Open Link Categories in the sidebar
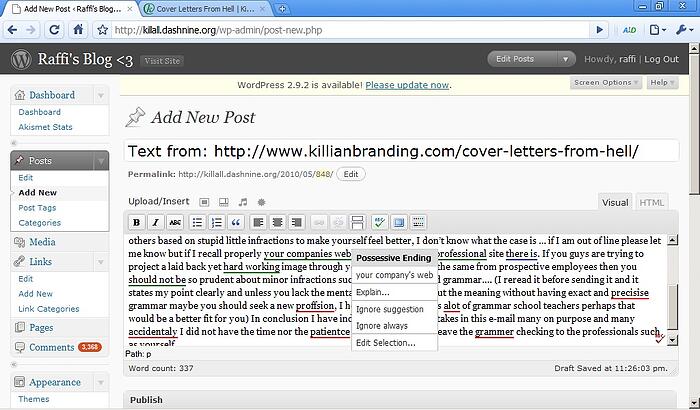Image resolution: width=700 pixels, height=410 pixels. (49, 309)
